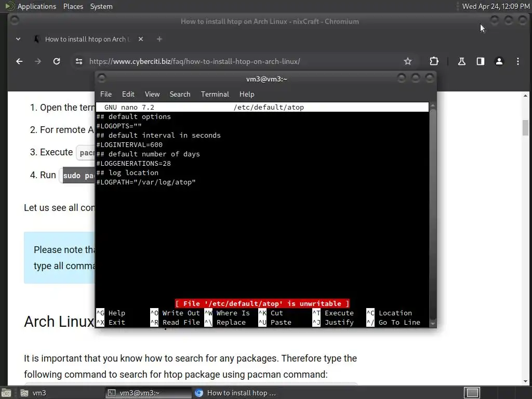
Task: Click the '## default options' comment line
Action: [134, 117]
